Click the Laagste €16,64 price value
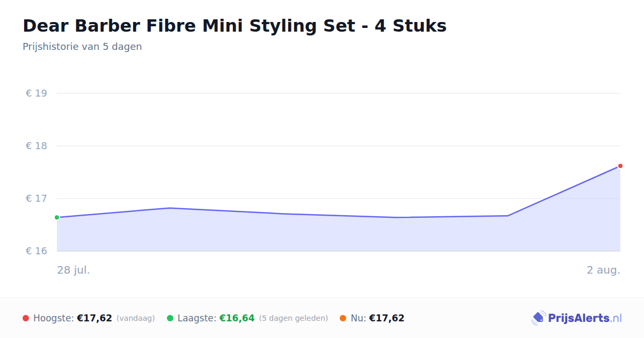644x338 pixels. (237, 318)
